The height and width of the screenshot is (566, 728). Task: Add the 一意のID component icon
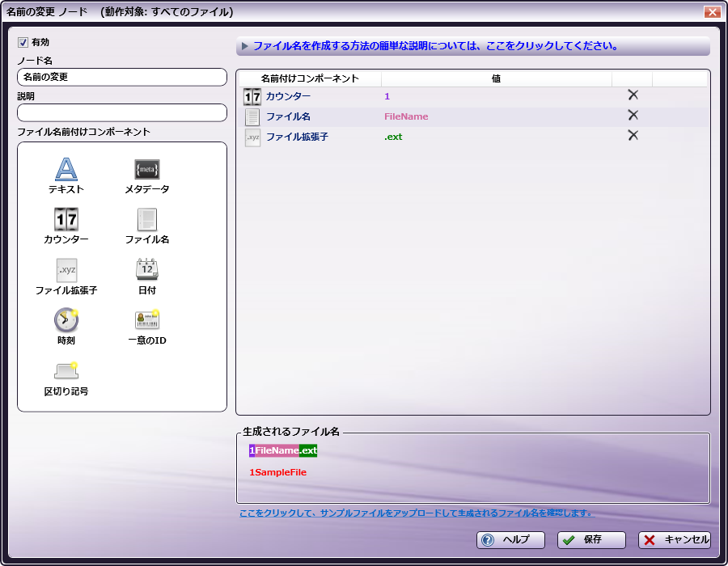[x=146, y=319]
